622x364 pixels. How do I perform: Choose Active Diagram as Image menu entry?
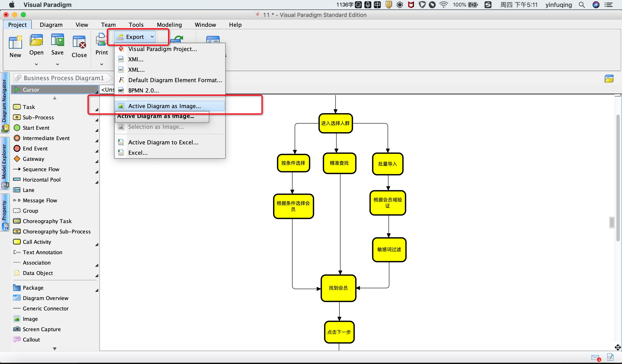[164, 106]
